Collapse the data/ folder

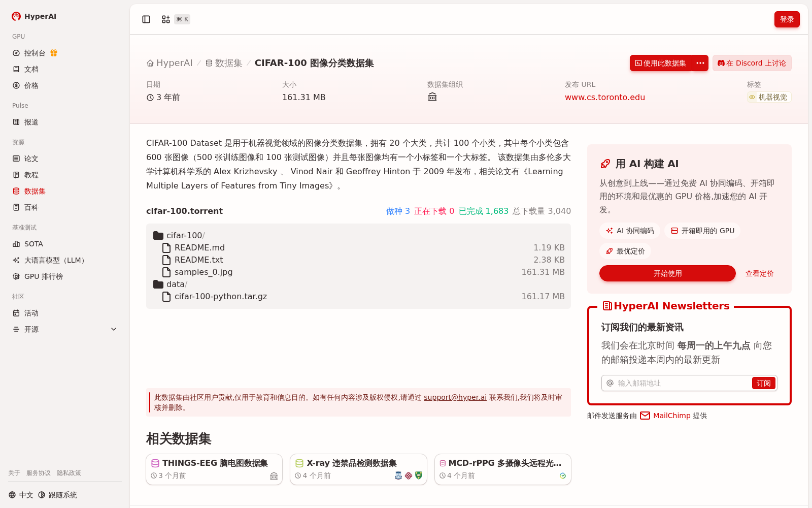pyautogui.click(x=171, y=284)
